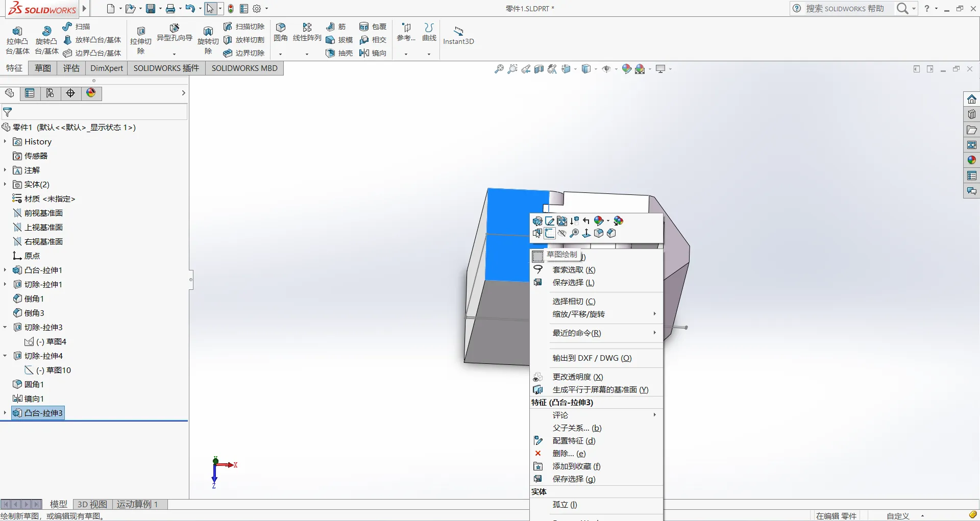Switch to the 草图 (Sketch) ribbon tab
The height and width of the screenshot is (521, 980).
[x=43, y=68]
